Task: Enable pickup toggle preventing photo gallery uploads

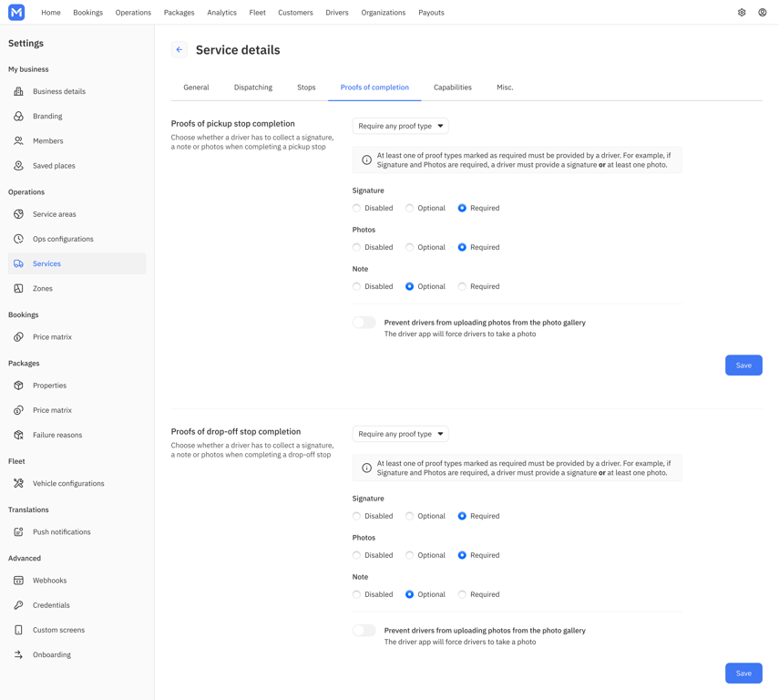Action: click(x=364, y=323)
